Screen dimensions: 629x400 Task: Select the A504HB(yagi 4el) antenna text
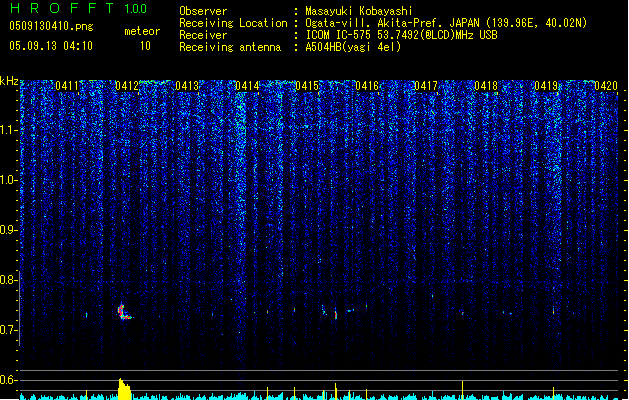point(353,47)
